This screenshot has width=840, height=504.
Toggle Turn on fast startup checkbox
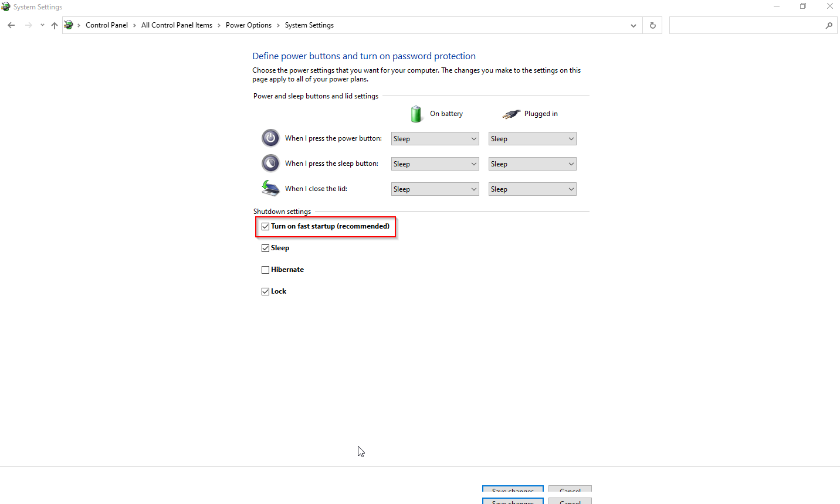(x=266, y=226)
